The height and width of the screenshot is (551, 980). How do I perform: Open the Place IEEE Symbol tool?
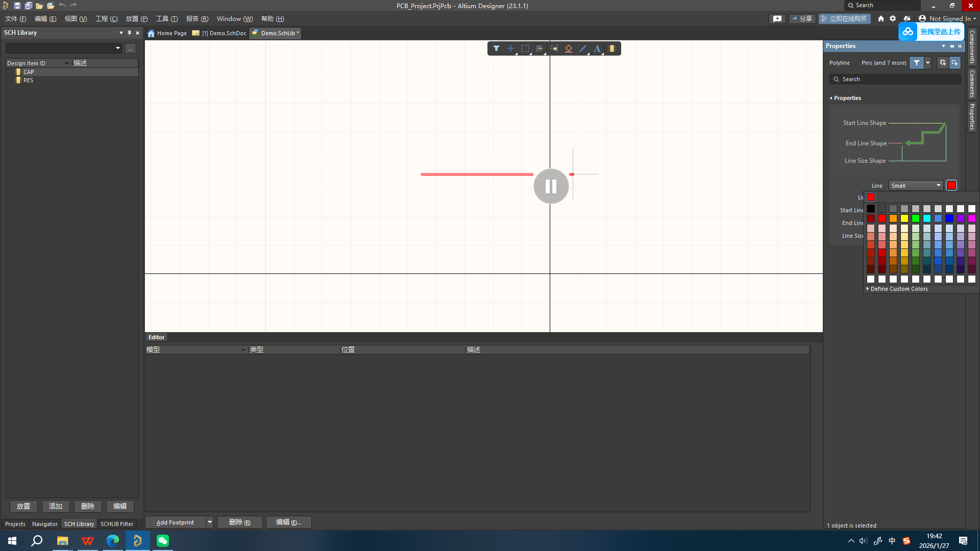click(568, 48)
